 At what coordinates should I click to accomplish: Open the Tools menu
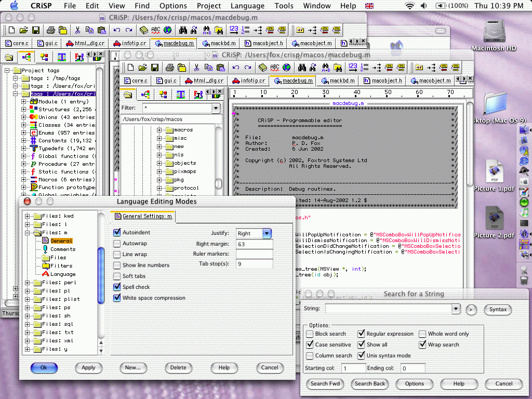284,6
